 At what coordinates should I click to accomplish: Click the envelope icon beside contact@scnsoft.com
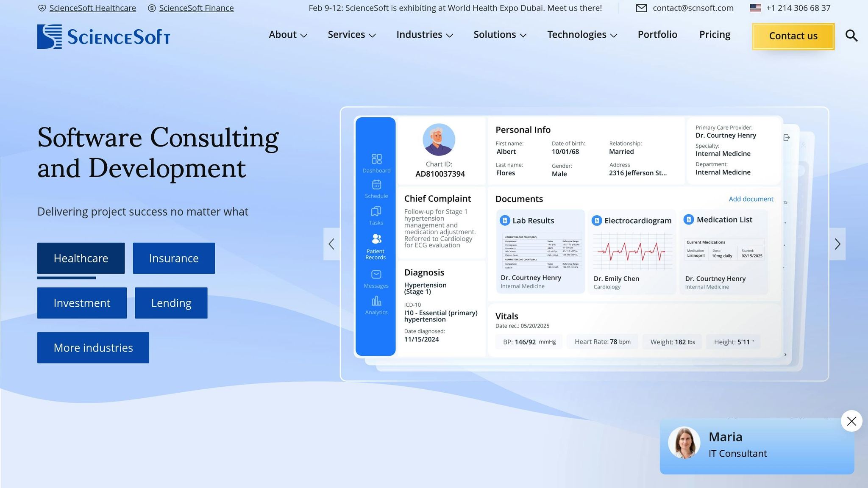pos(642,8)
